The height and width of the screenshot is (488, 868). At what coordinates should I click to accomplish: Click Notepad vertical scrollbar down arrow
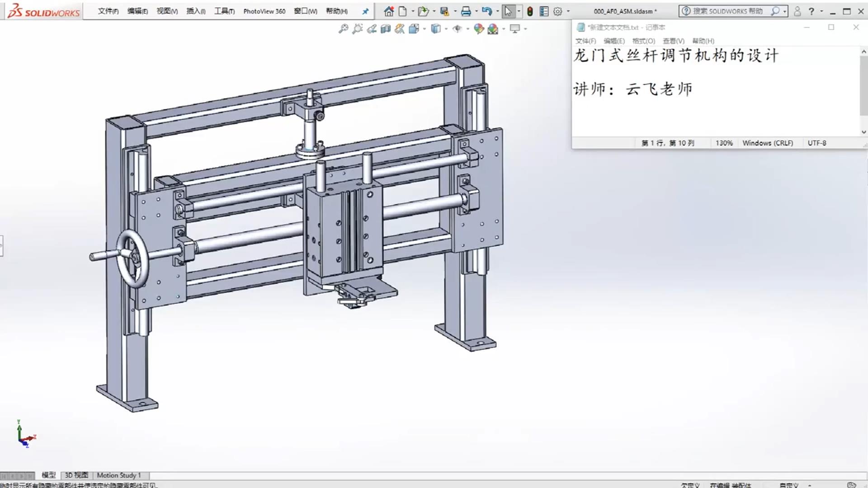tap(863, 132)
